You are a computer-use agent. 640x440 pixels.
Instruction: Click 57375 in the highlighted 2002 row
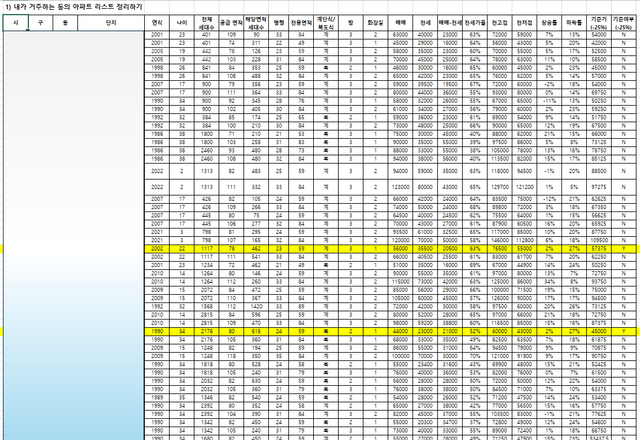click(599, 248)
